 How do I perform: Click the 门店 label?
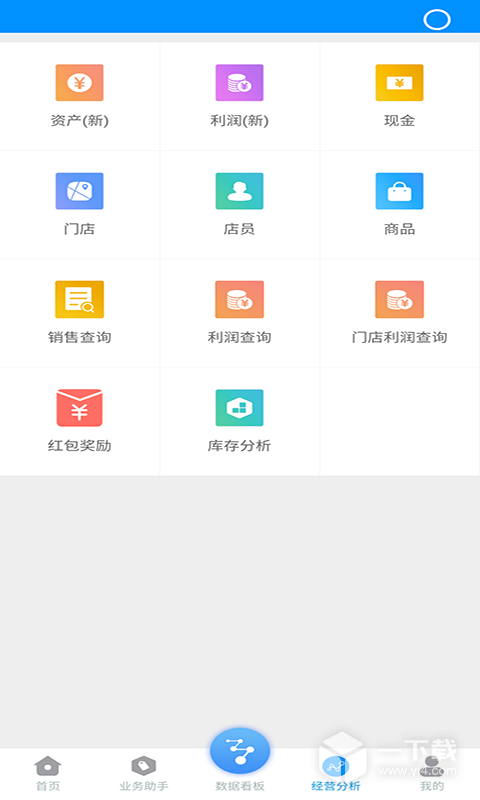(x=80, y=229)
